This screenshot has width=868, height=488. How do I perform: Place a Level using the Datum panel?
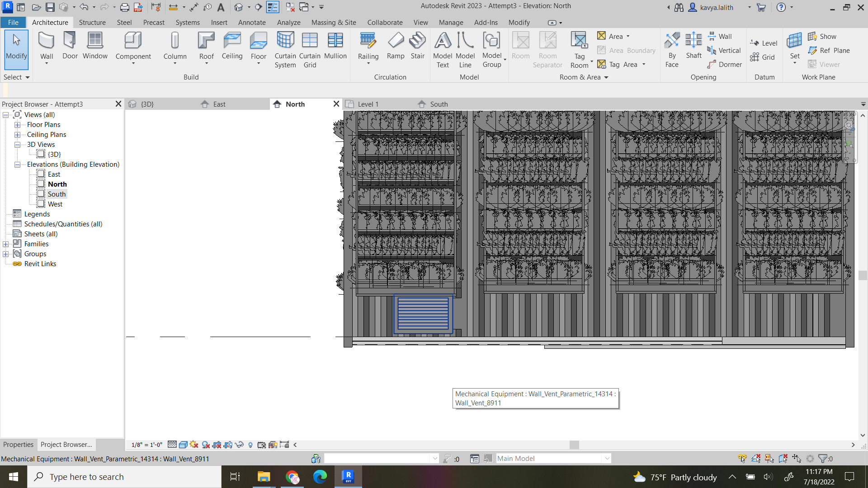pos(764,43)
